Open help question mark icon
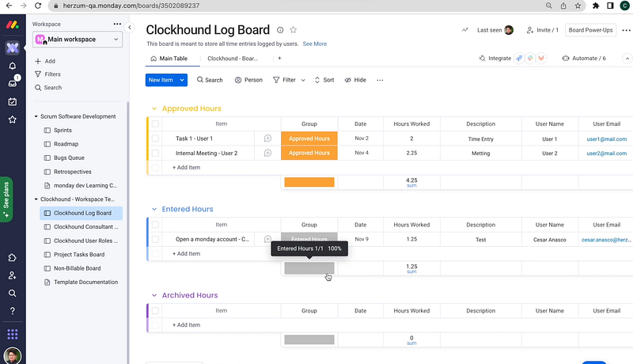The width and height of the screenshot is (633, 364). (x=13, y=311)
